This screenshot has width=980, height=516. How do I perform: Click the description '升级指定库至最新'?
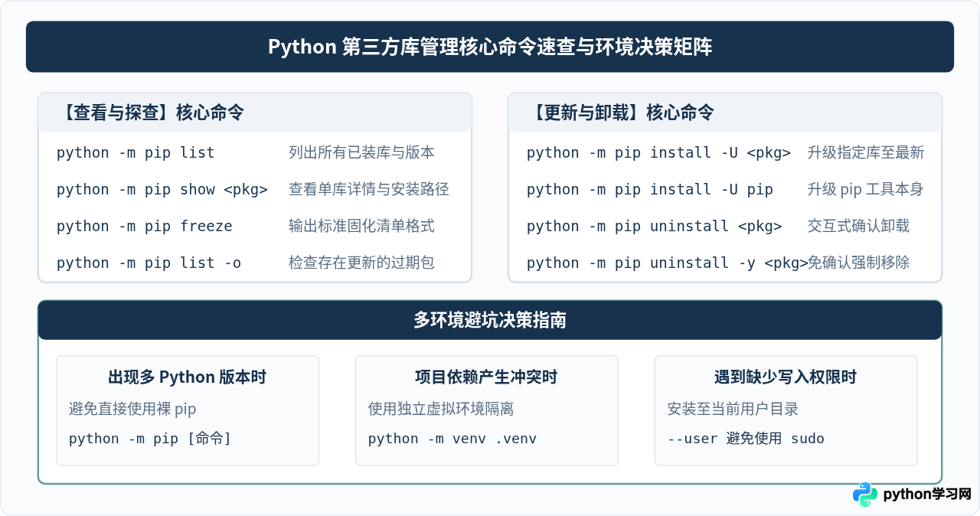(866, 152)
